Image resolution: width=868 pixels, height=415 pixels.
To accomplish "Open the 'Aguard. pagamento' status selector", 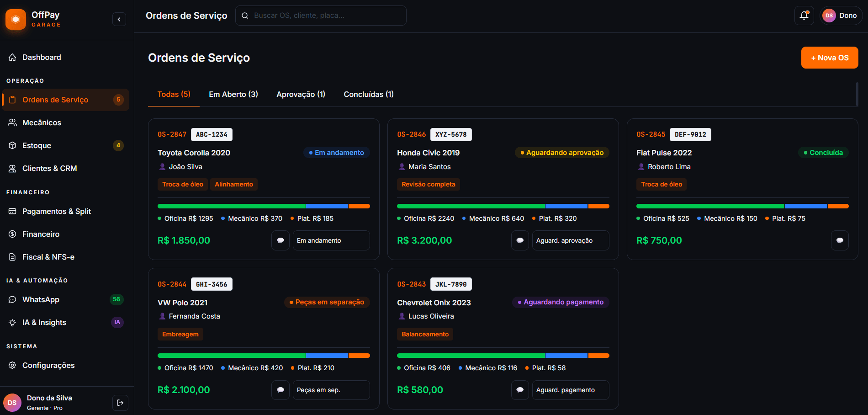I will click(570, 390).
